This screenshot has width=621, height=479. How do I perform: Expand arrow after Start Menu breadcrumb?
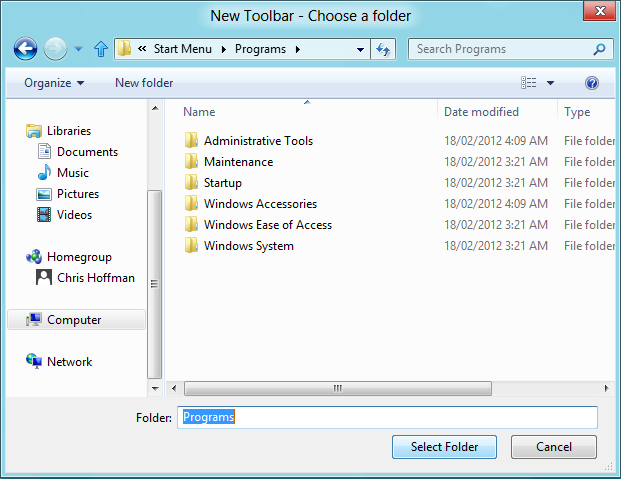coord(223,49)
